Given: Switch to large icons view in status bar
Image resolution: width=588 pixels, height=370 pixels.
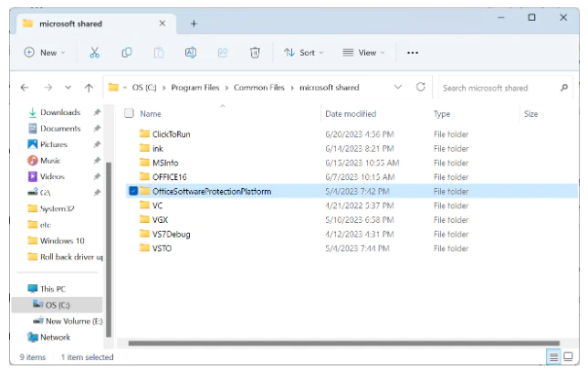Looking at the screenshot, I should [568, 356].
